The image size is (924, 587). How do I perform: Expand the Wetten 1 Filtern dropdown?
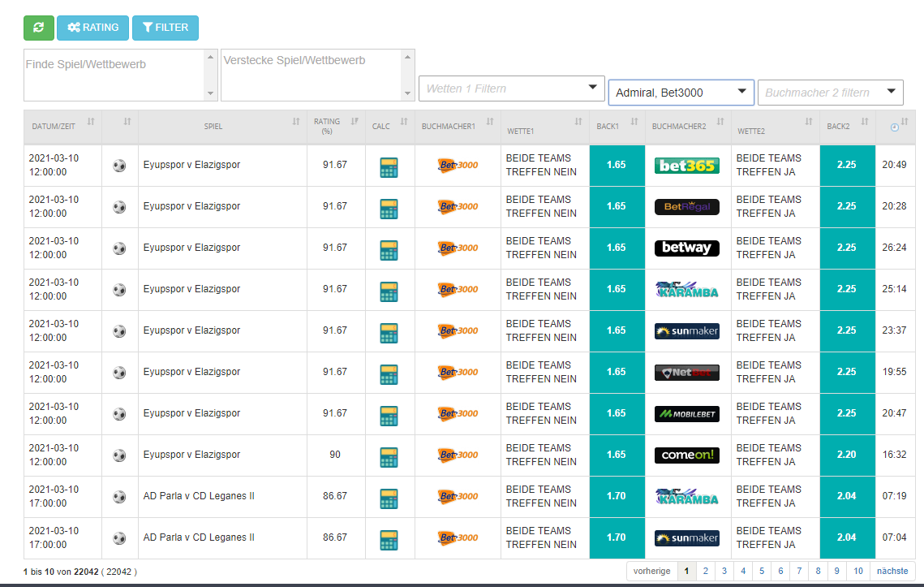(512, 88)
